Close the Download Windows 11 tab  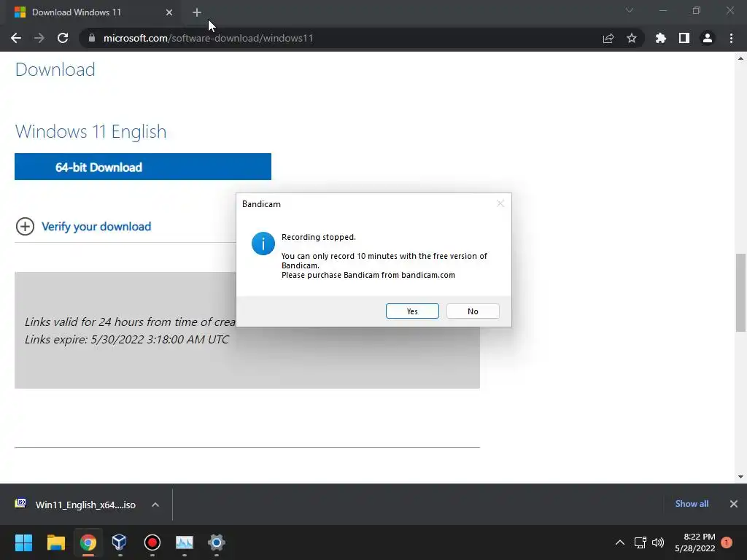pos(169,12)
